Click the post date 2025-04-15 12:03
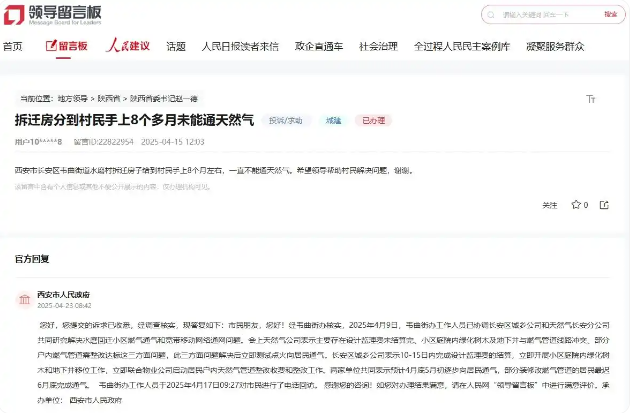This screenshot has width=632, height=413. point(173,142)
